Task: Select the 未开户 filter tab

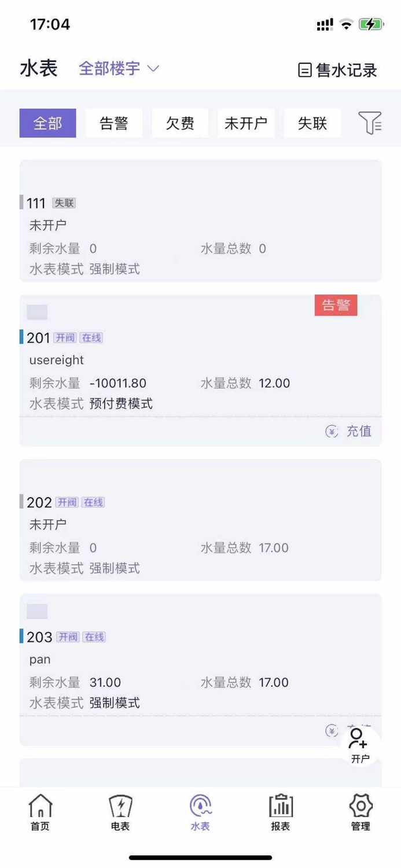Action: pos(246,123)
